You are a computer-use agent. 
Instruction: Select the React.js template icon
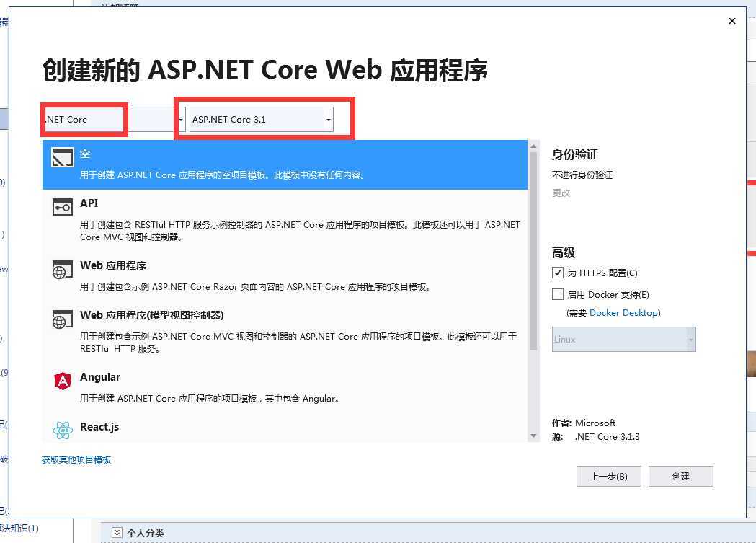tap(63, 431)
